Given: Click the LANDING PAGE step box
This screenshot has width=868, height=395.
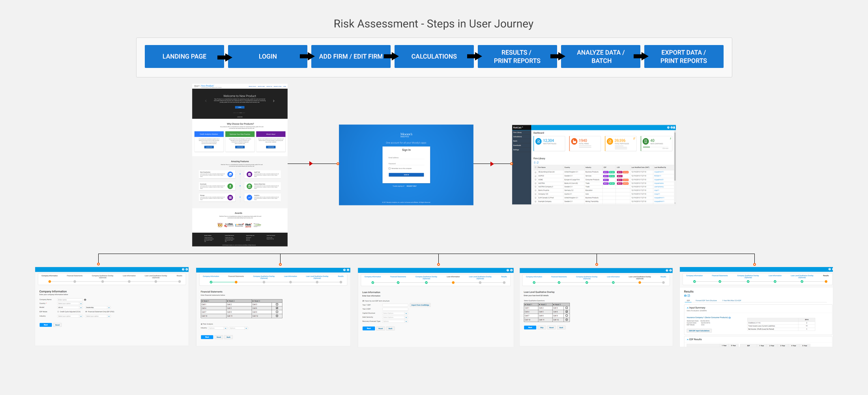Looking at the screenshot, I should (x=184, y=56).
